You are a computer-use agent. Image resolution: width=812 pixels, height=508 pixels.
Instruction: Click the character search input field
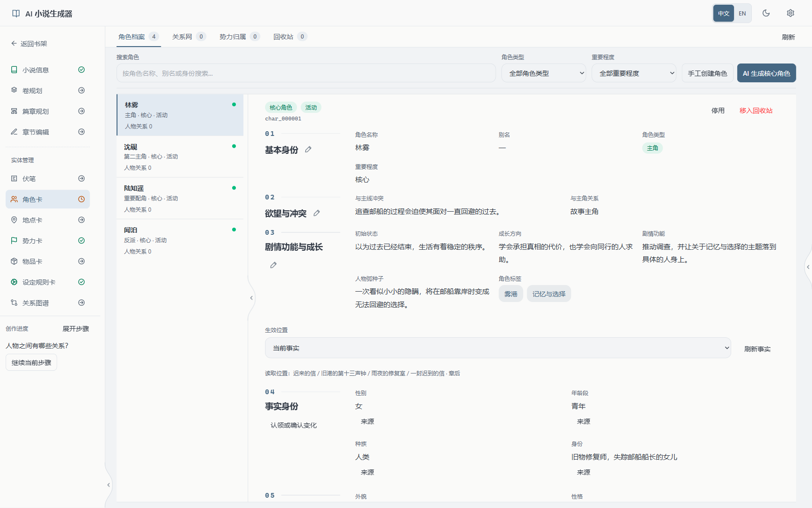pos(306,73)
